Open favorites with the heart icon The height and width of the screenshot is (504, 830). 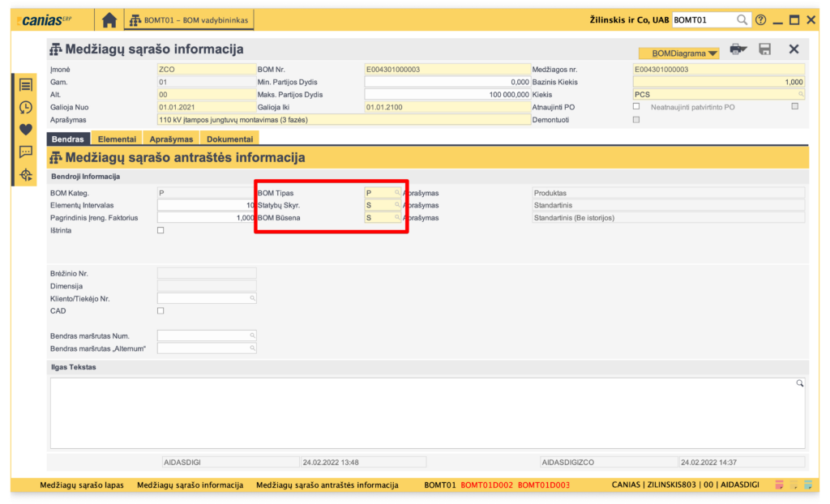point(26,129)
